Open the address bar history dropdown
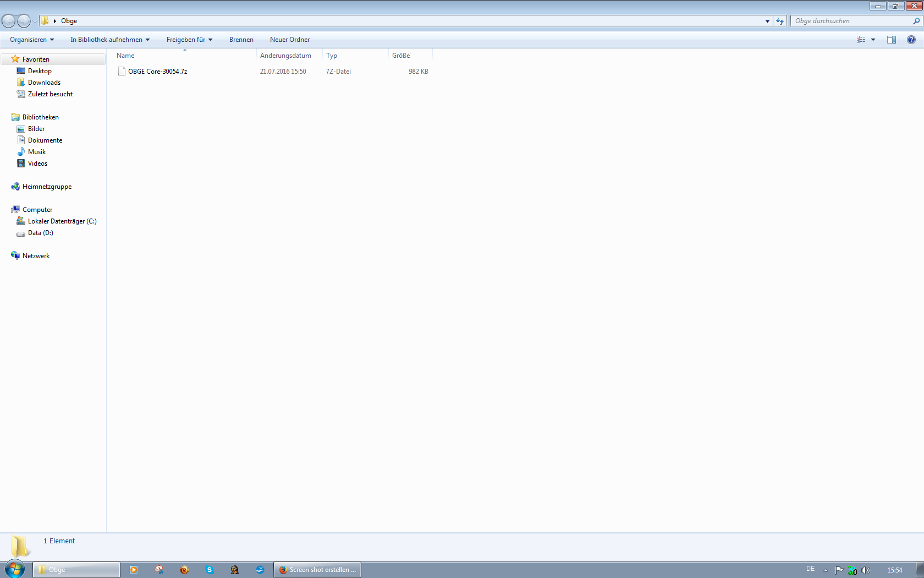 click(767, 21)
